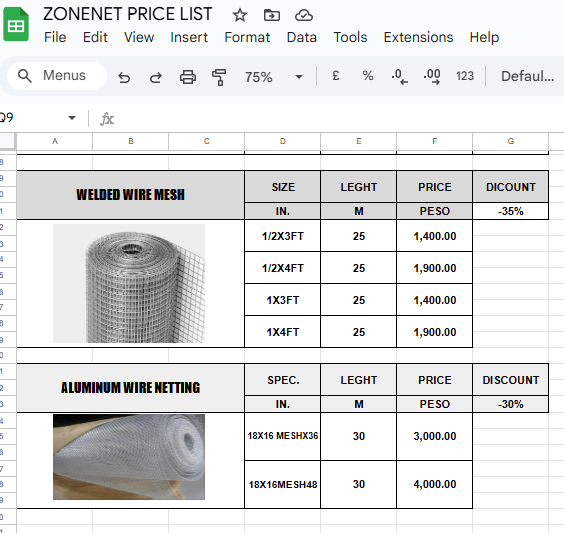Click the search Menus box
The image size is (564, 533).
point(57,76)
